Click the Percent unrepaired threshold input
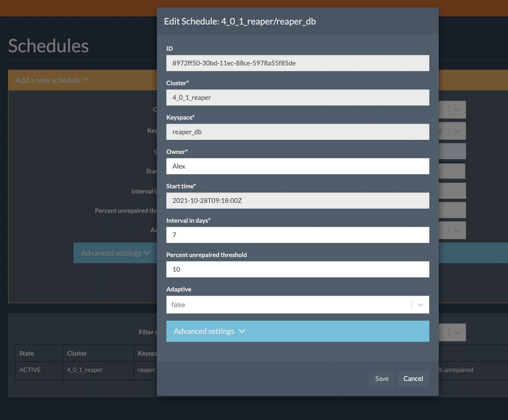This screenshot has height=420, width=508. (297, 269)
